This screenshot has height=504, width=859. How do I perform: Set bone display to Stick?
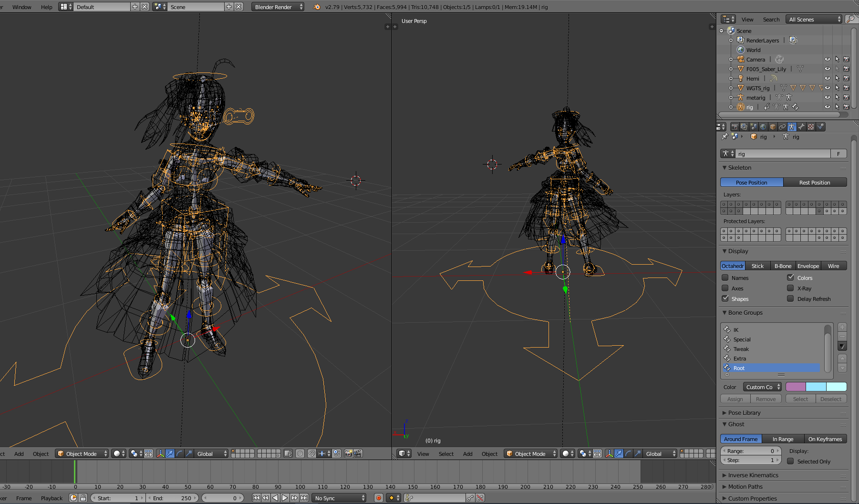[x=757, y=266]
